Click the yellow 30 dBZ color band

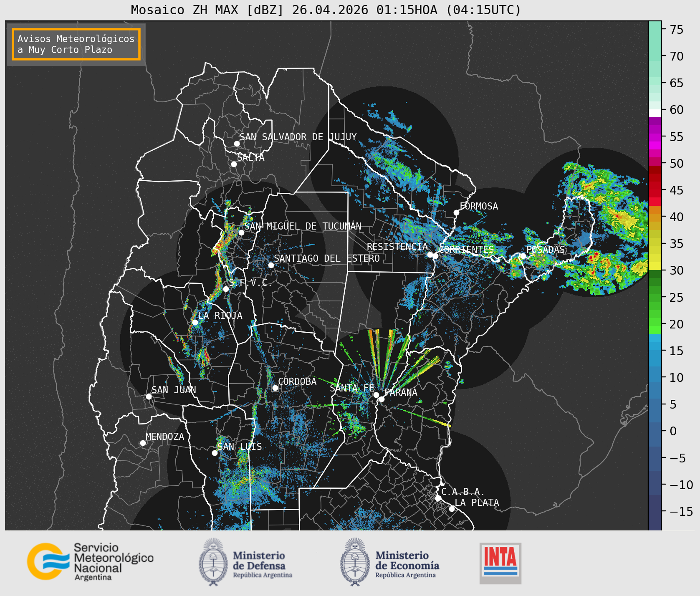[x=655, y=266]
